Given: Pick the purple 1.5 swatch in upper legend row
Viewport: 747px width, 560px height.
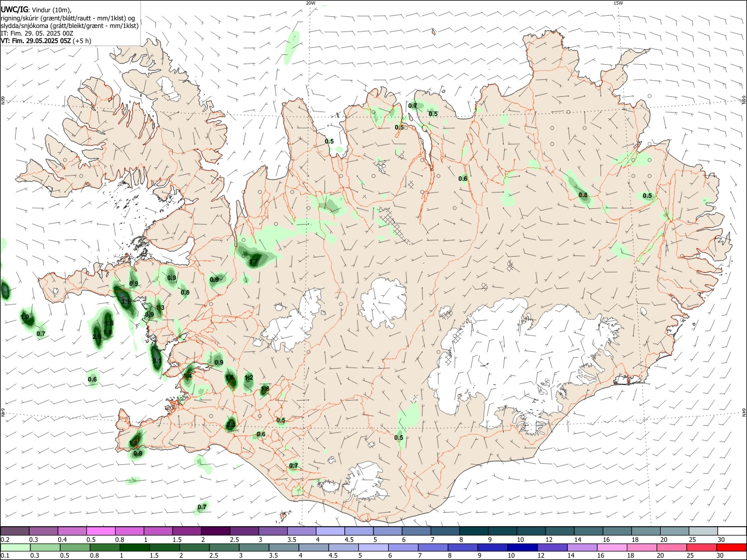Looking at the screenshot, I should pos(187,531).
